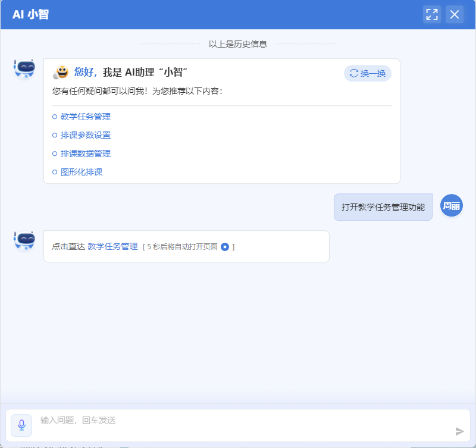Open 教学任务管理 from the recommended list
This screenshot has height=448, width=476.
point(85,117)
